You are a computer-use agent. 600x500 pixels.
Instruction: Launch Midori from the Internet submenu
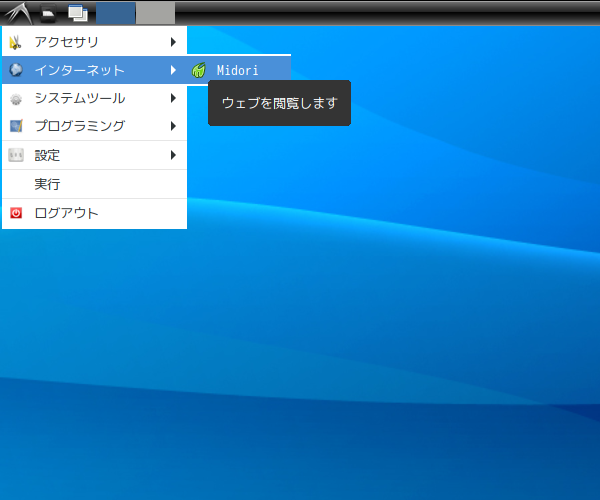pyautogui.click(x=239, y=70)
